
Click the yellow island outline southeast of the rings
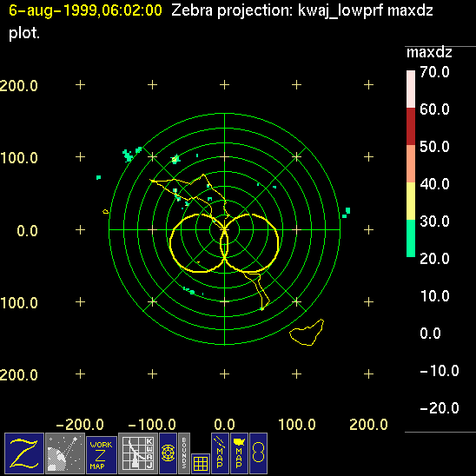(x=307, y=333)
